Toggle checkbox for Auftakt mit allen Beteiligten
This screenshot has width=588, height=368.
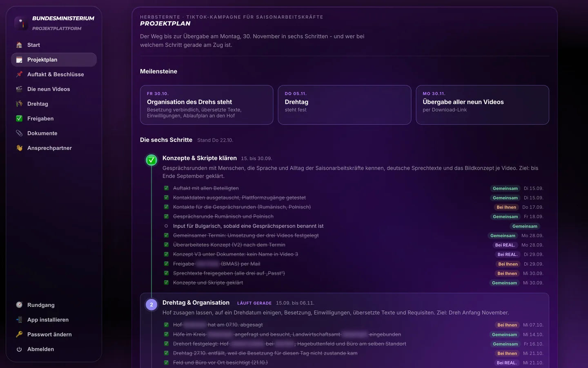coord(166,188)
